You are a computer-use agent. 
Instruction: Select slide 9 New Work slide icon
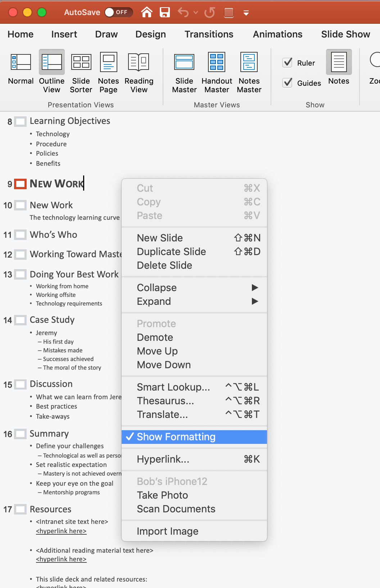click(21, 184)
